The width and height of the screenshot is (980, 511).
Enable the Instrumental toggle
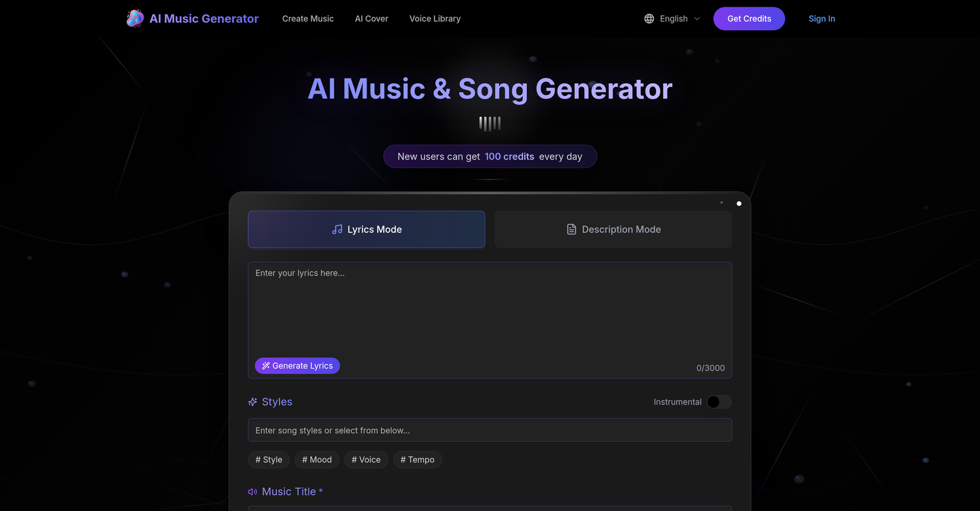coord(719,402)
